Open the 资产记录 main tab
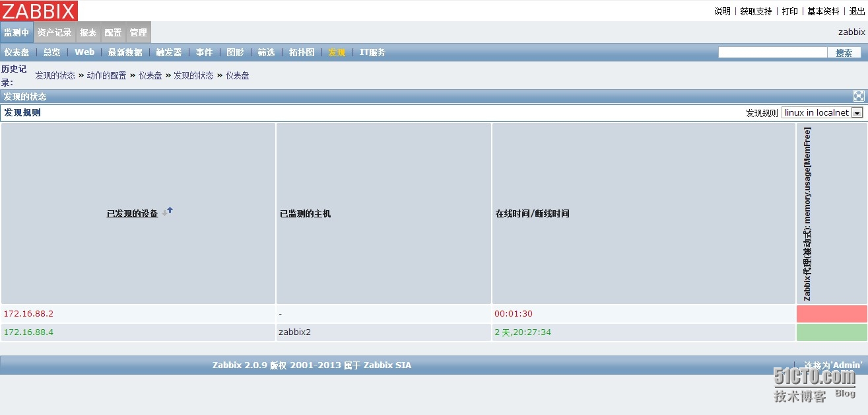This screenshot has width=868, height=415. coord(54,32)
